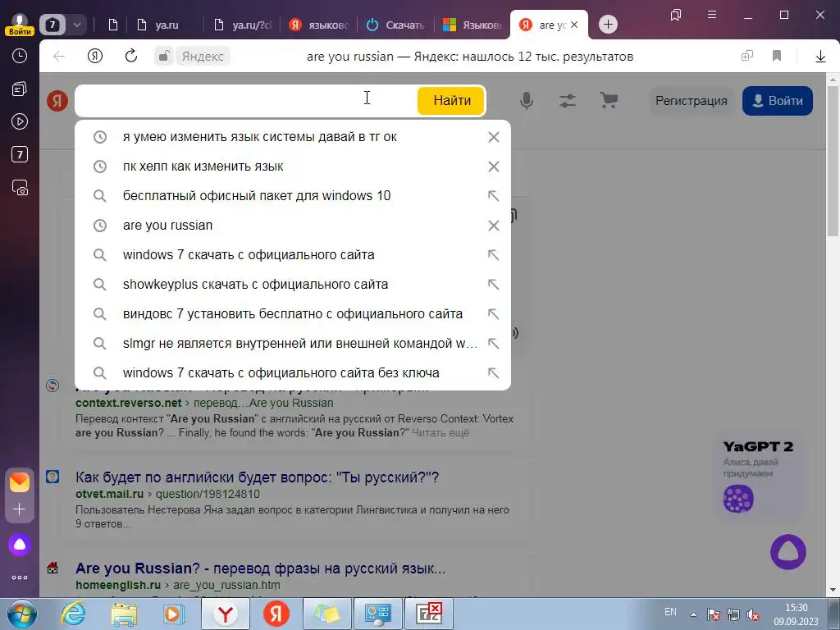
Task: Switch to the Скачать tab
Action: [395, 25]
